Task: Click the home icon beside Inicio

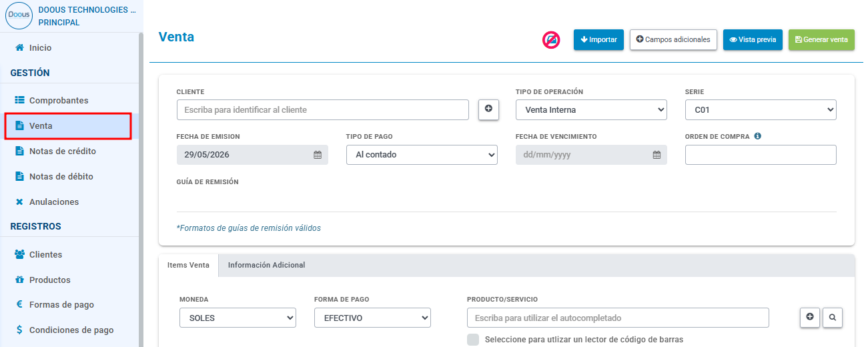Action: [19, 48]
